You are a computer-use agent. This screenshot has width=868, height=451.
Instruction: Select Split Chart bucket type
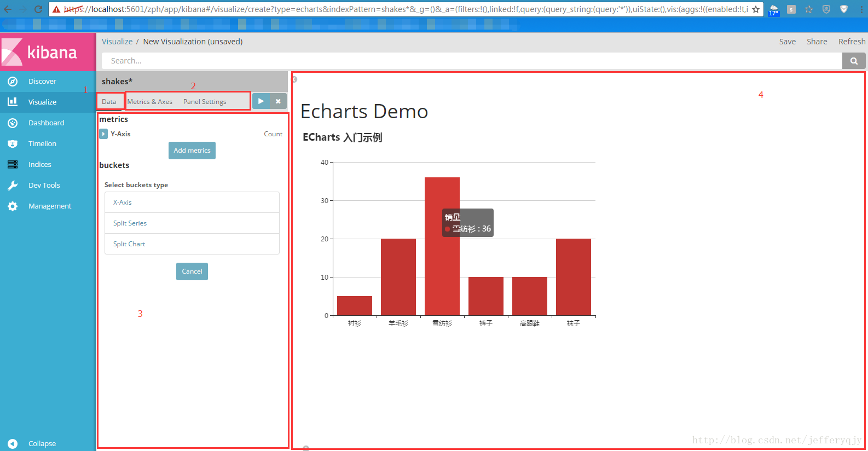(x=192, y=244)
